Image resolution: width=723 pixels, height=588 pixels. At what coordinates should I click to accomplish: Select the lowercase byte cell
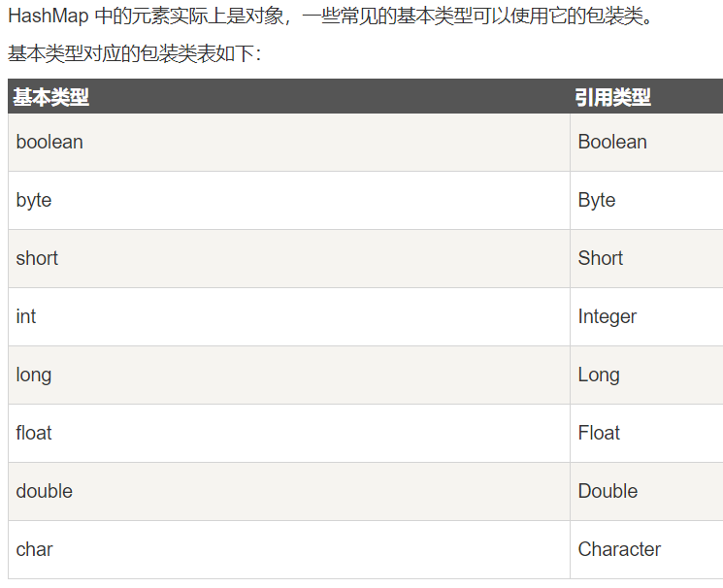(34, 200)
